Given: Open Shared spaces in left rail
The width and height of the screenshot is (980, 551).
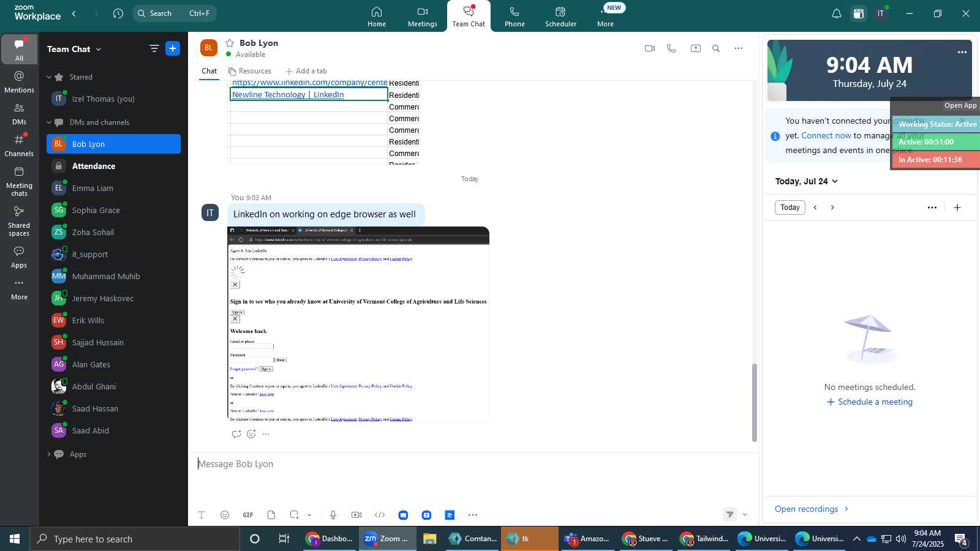Looking at the screenshot, I should [20, 221].
